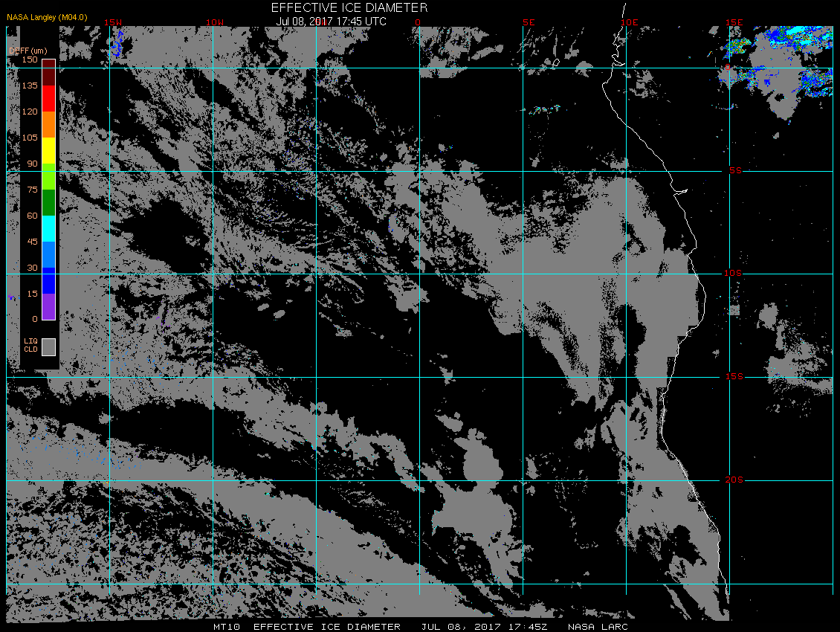Click the gray LIQ CLD legend swatch
The width and height of the screenshot is (840, 632).
[49, 346]
